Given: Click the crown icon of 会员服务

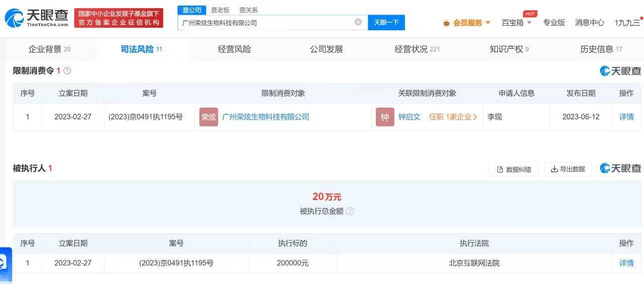Looking at the screenshot, I should click(446, 23).
